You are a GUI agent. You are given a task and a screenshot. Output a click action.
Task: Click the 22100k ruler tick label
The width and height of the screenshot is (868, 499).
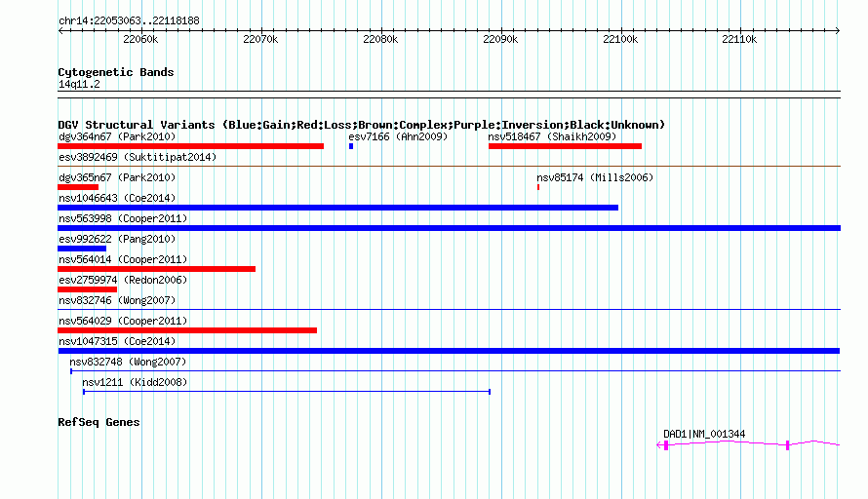coord(620,39)
